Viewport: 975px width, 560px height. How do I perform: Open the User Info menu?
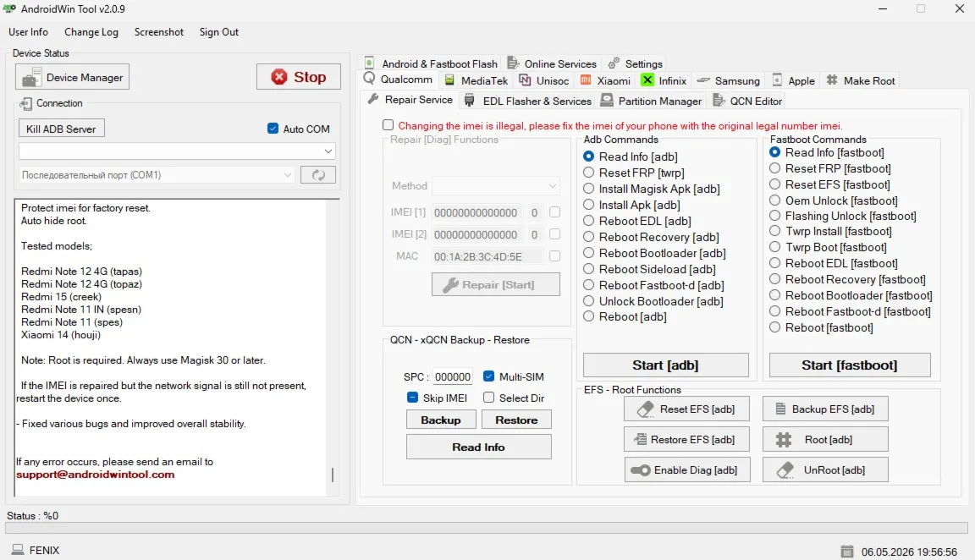(x=28, y=31)
